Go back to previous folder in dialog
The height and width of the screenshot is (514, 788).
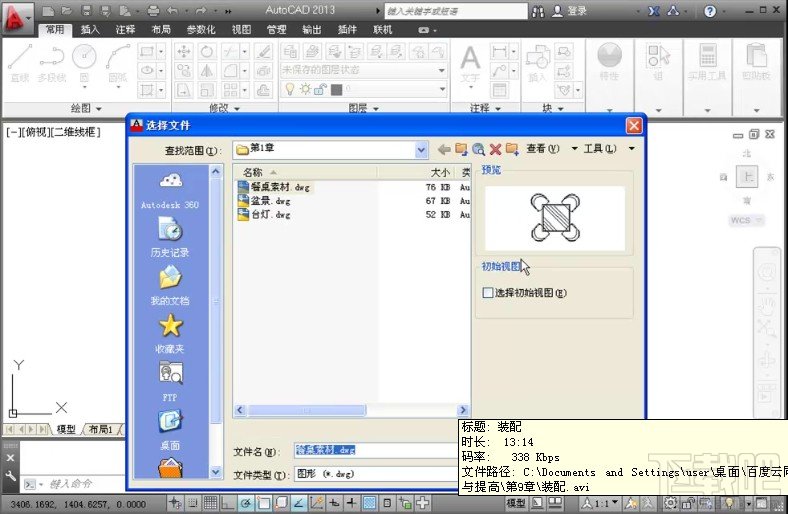444,149
